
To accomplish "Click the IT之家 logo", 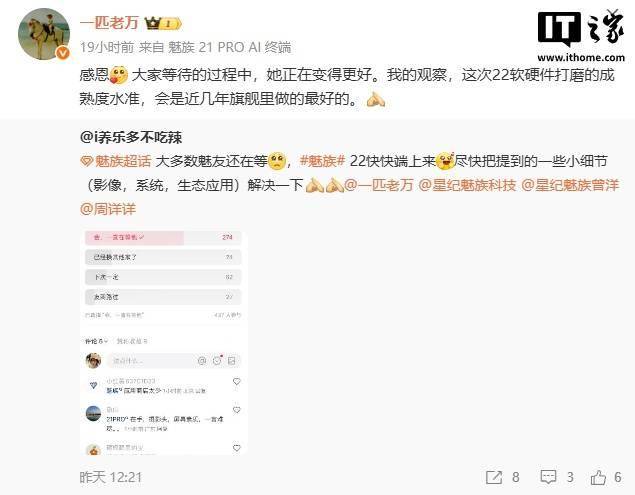I will [581, 28].
